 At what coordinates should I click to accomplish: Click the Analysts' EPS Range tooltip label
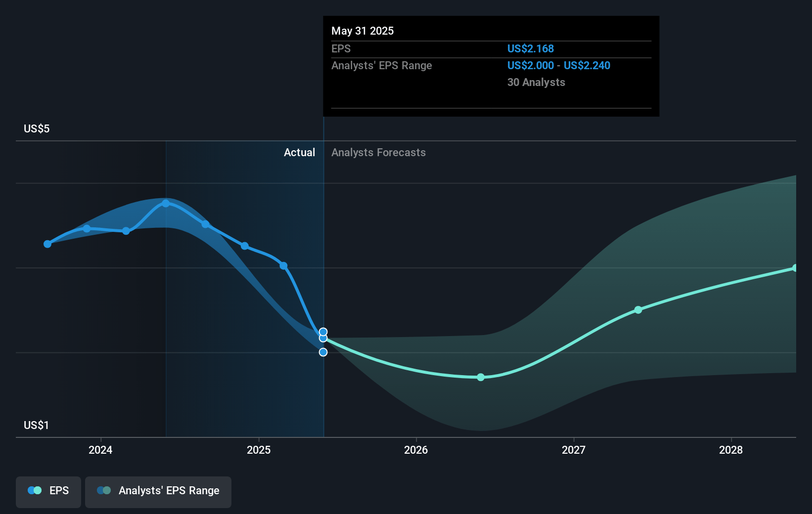click(381, 66)
